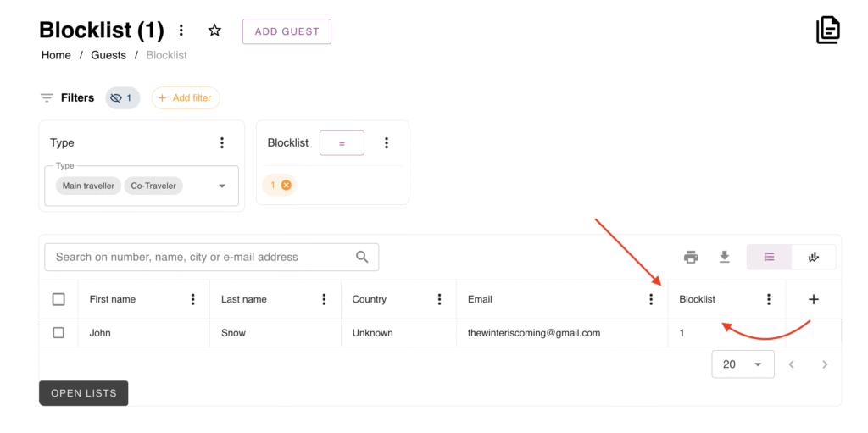Image resolution: width=868 pixels, height=433 pixels.
Task: Open the rows per page dropdown
Action: 743,364
